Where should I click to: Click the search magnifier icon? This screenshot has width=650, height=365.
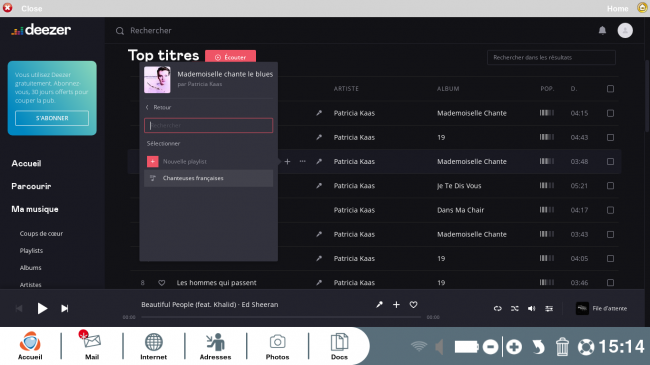[120, 31]
